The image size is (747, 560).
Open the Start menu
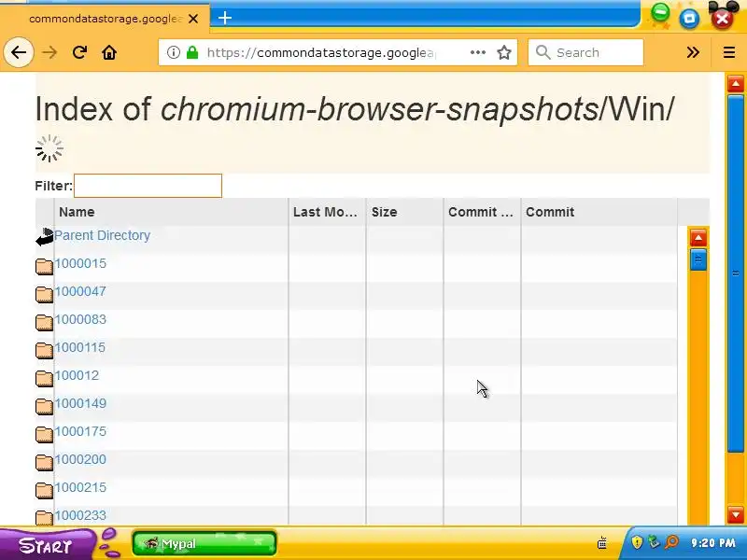tap(45, 545)
